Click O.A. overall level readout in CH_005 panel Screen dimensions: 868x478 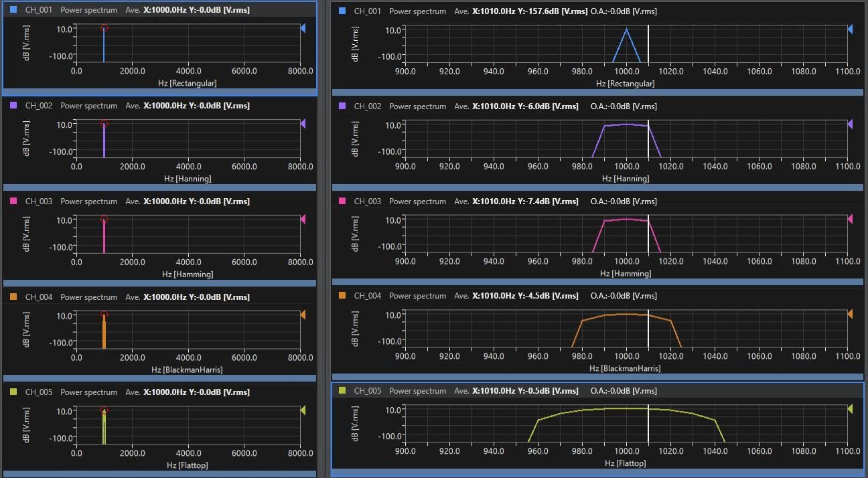click(x=624, y=390)
